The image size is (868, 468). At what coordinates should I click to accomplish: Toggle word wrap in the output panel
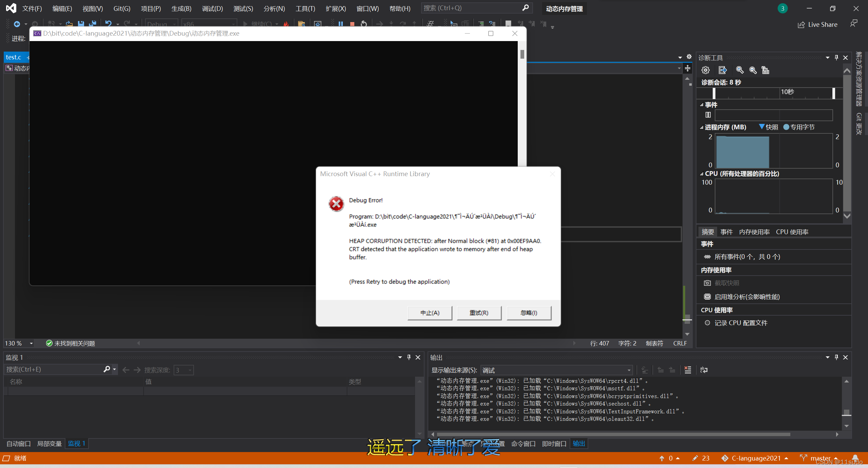(704, 370)
